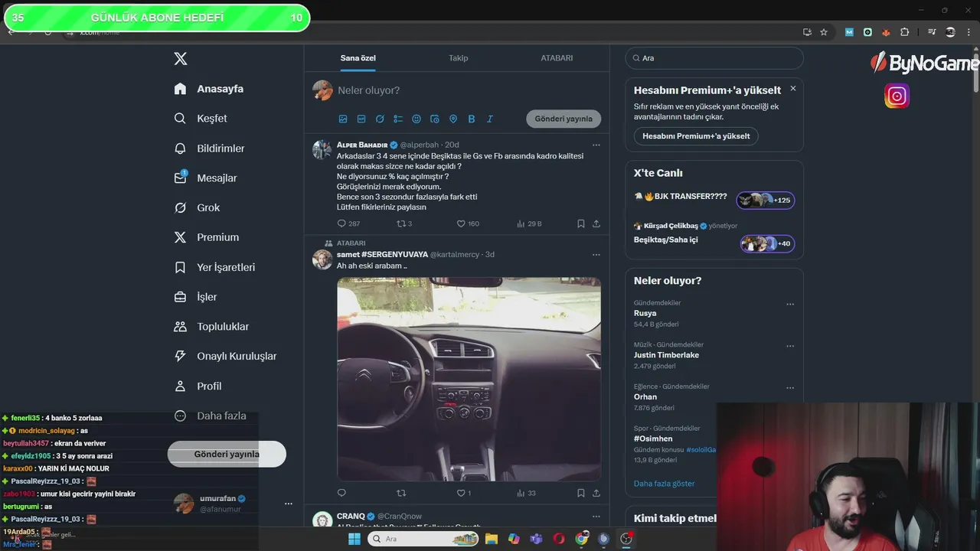
Task: Open the Windows Start menu
Action: 354,539
